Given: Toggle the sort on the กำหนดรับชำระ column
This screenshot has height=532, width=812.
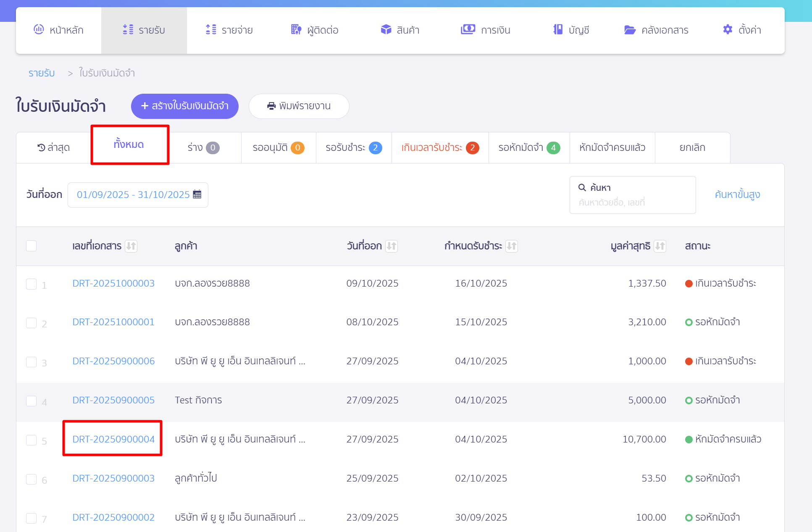Looking at the screenshot, I should (x=511, y=246).
